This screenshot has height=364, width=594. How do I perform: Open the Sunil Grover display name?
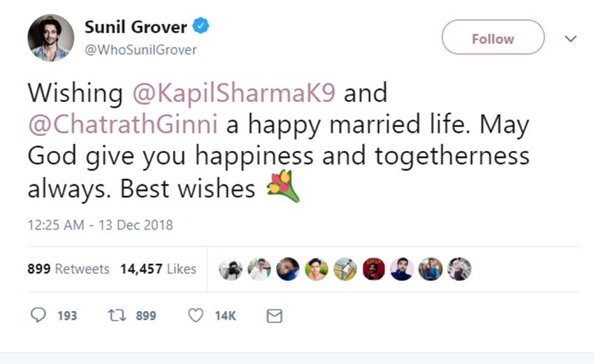136,27
